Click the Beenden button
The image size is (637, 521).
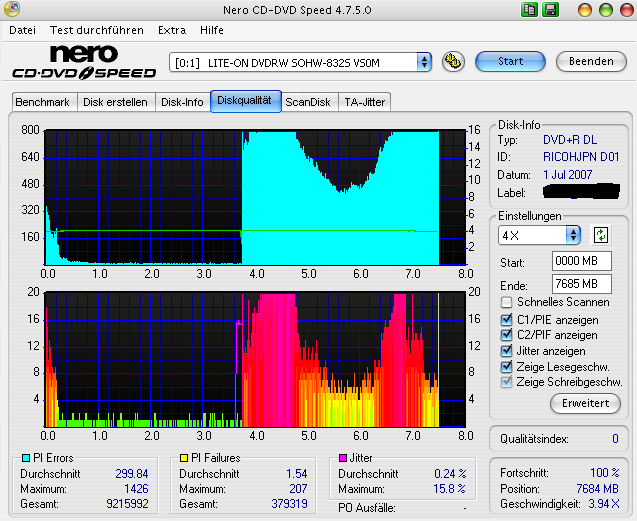click(x=591, y=61)
